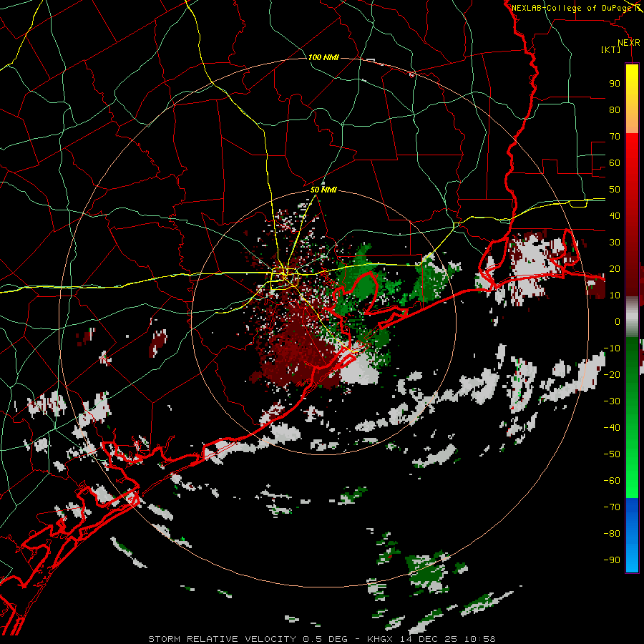644x644 pixels.
Task: Click the "14 DEC 25 10:58" timestamp
Action: 448,639
